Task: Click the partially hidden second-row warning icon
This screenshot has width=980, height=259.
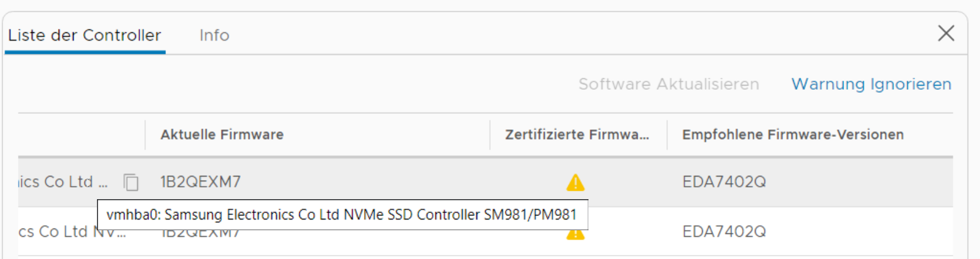Action: coord(575,234)
